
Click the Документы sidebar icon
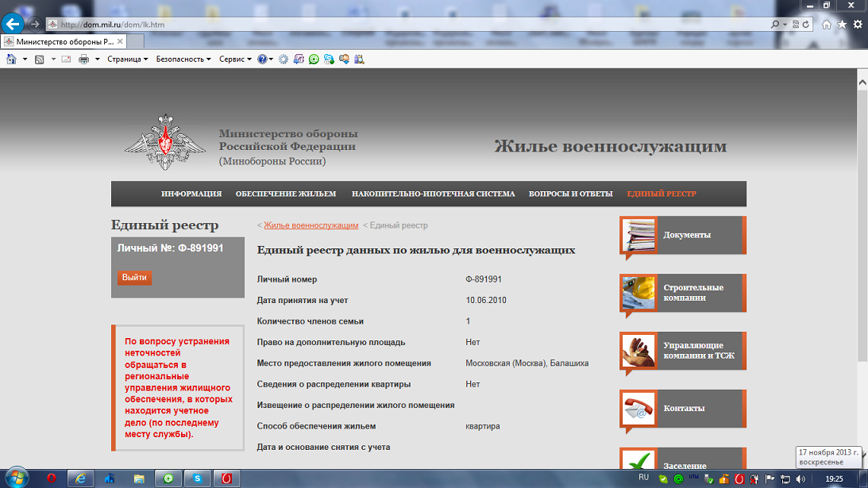coord(638,235)
